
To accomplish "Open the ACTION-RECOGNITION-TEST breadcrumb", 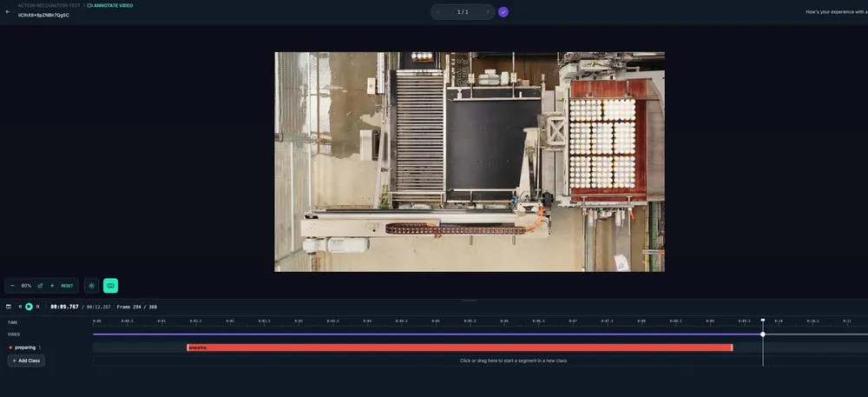I will tap(49, 5).
